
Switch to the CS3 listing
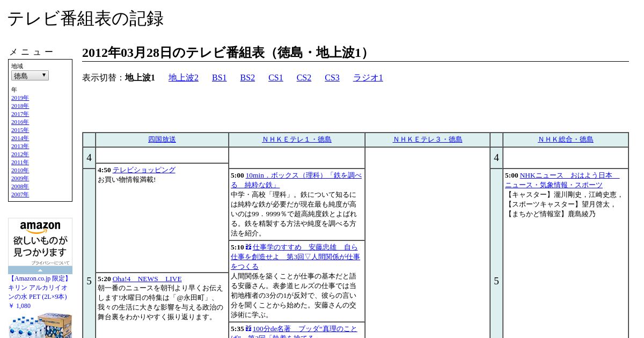pos(332,78)
